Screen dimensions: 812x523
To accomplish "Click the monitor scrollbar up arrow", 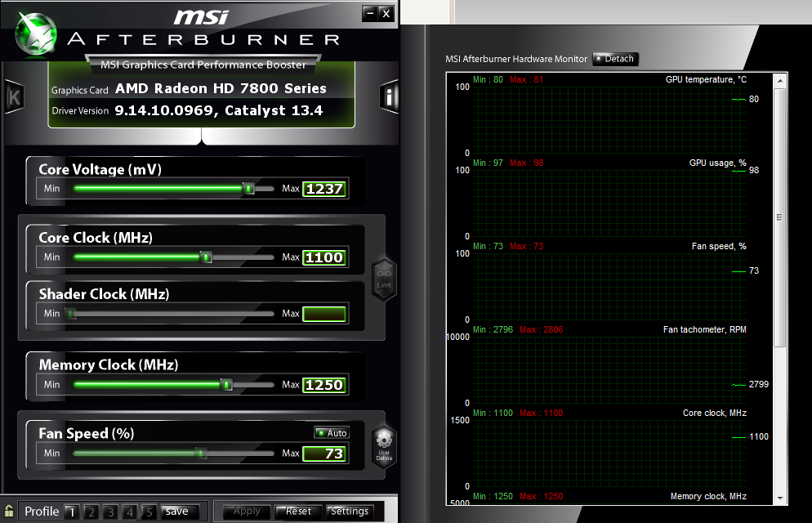I will click(780, 81).
